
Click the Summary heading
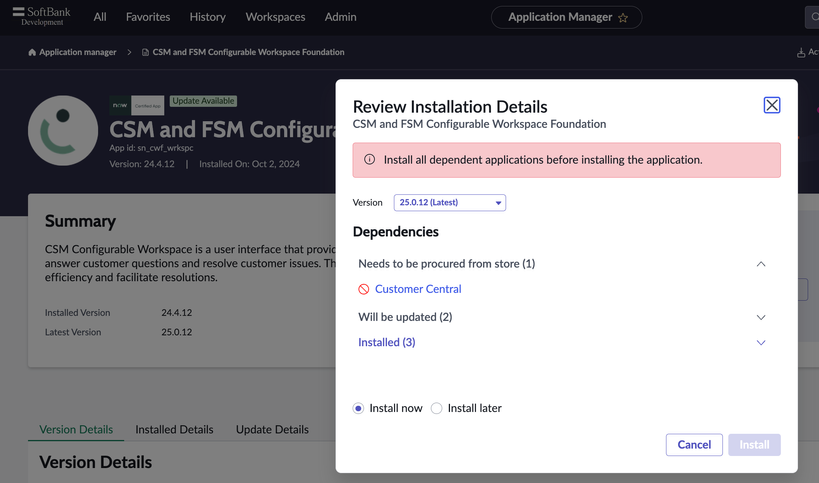pos(80,221)
